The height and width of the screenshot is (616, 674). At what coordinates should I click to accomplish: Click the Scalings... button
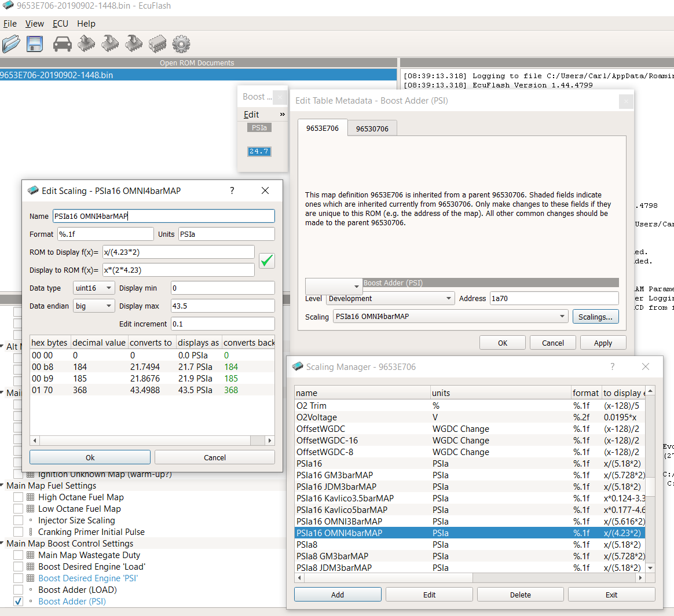point(595,317)
